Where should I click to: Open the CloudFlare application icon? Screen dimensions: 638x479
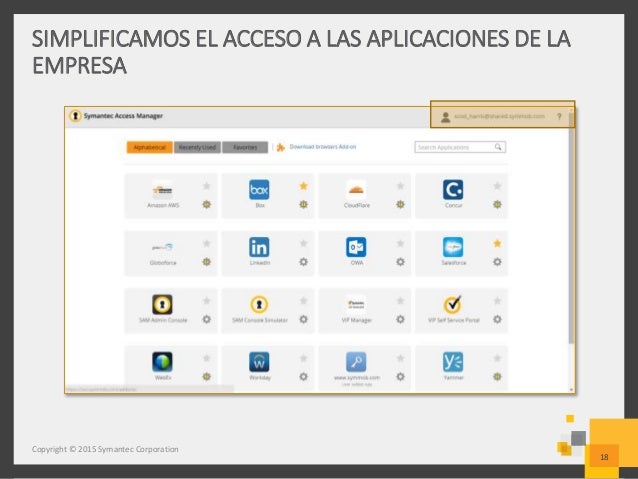click(356, 190)
